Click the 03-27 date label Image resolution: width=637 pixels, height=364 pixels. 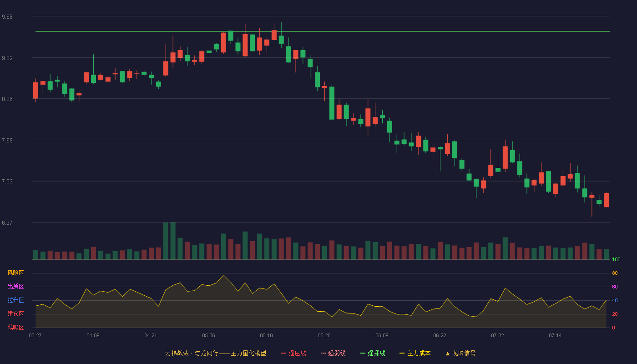pos(35,335)
